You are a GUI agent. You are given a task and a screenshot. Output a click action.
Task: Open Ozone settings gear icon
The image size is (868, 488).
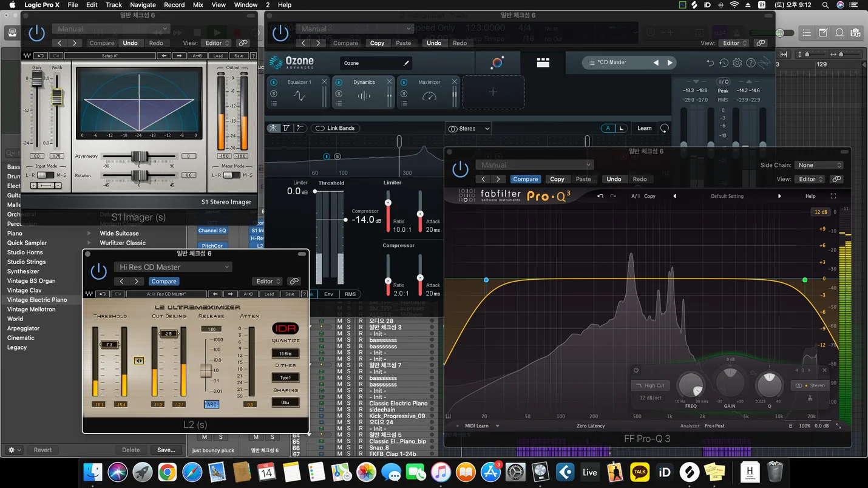click(x=737, y=63)
